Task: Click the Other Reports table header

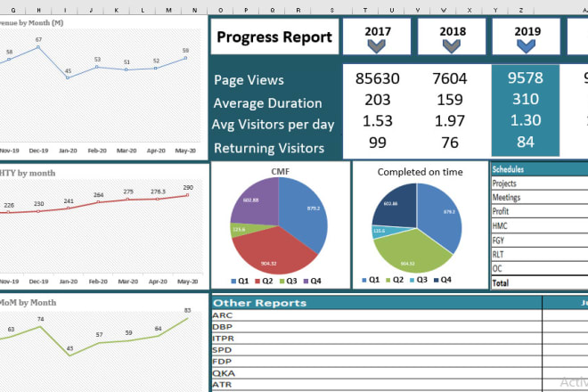Action: [377, 303]
